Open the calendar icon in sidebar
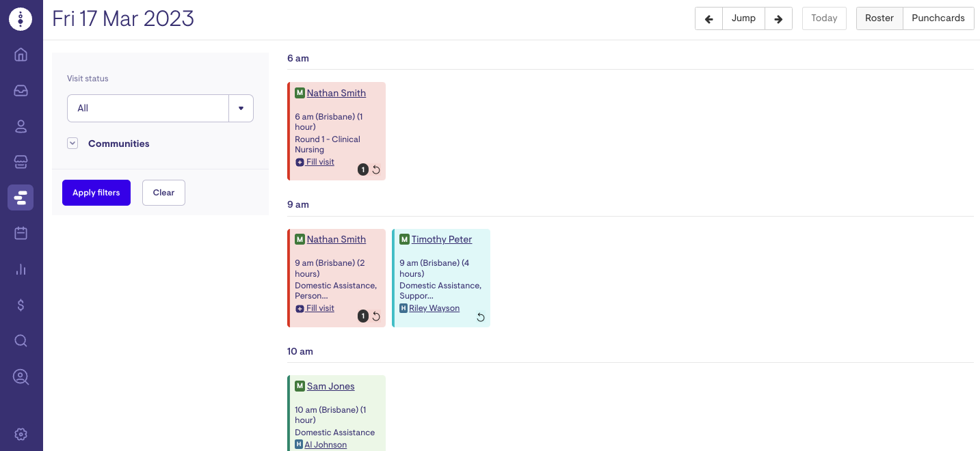Image resolution: width=980 pixels, height=451 pixels. [21, 233]
